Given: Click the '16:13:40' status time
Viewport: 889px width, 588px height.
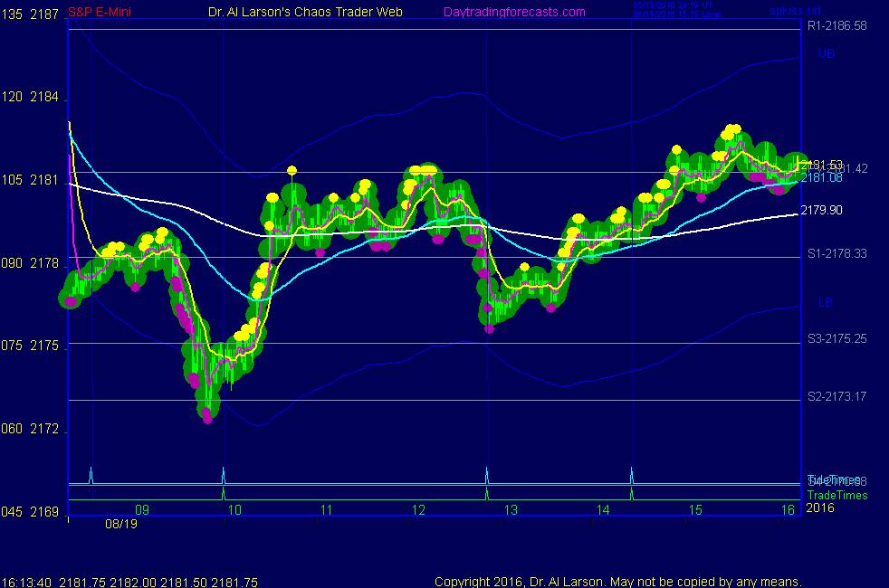Looking at the screenshot, I should coord(26,583).
